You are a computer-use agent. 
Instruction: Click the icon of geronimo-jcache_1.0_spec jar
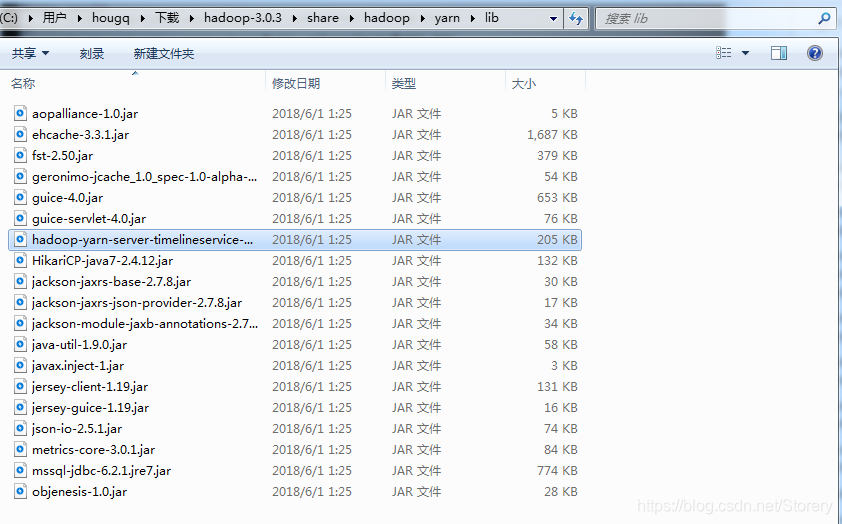coord(20,176)
